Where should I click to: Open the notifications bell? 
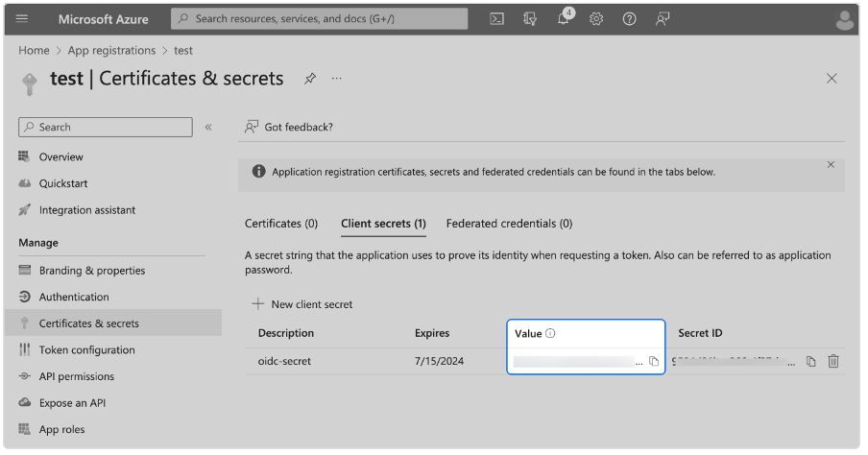(x=564, y=19)
